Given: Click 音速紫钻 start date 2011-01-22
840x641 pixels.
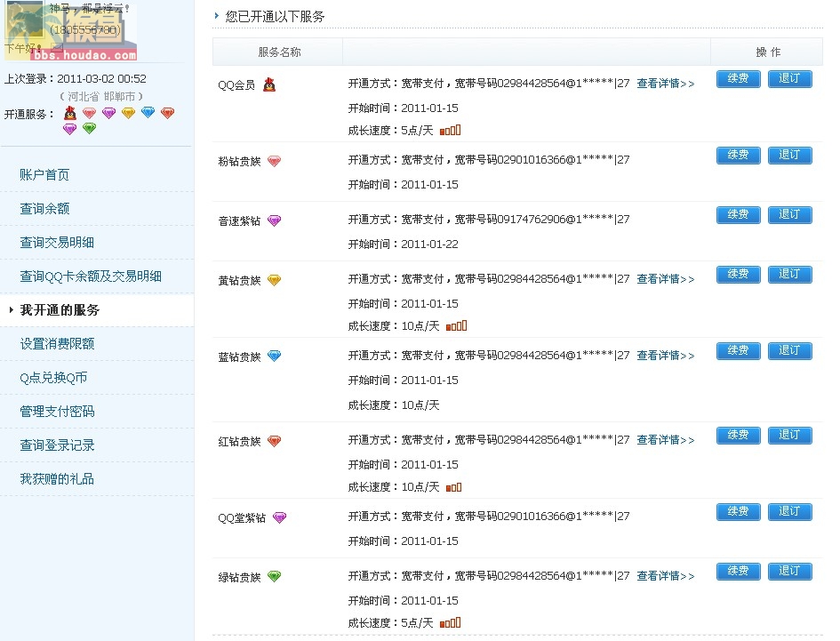Looking at the screenshot, I should click(x=429, y=244).
